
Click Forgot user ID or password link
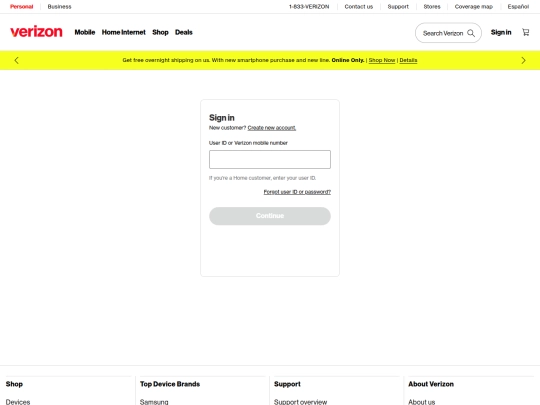297,192
